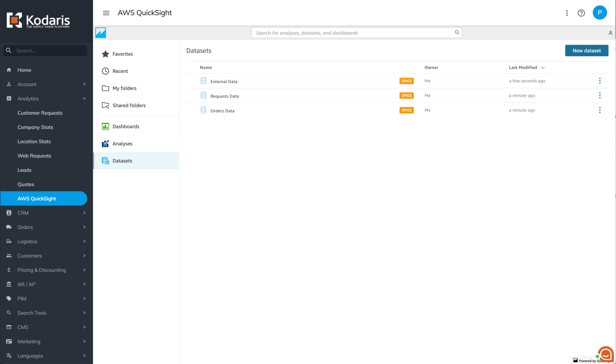Screen dimensions: 616x364
Task: Click the Analyses icon
Action: coord(105,144)
